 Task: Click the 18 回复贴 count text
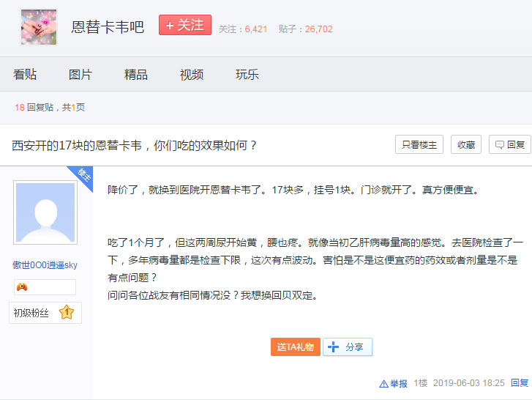(34, 107)
